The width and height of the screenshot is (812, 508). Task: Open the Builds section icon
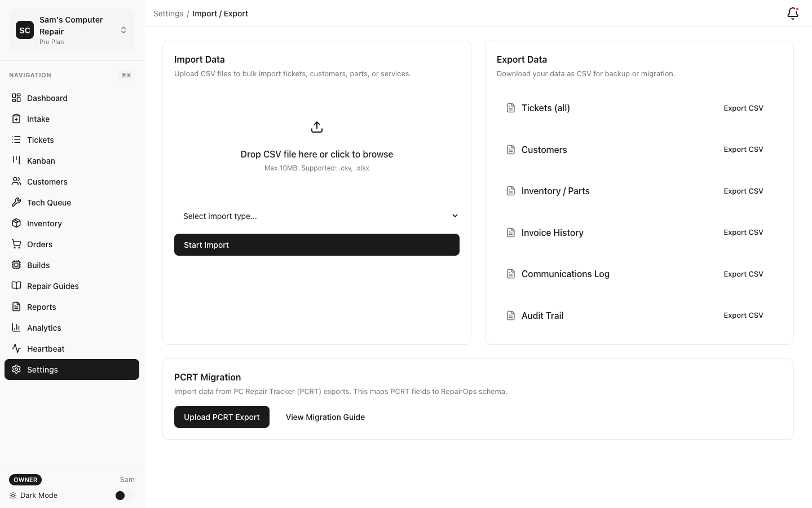tap(16, 265)
